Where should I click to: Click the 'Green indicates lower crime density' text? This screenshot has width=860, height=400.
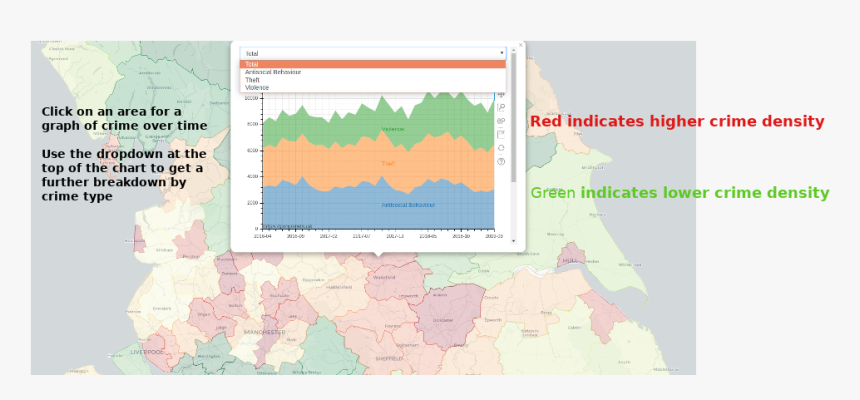[x=680, y=193]
